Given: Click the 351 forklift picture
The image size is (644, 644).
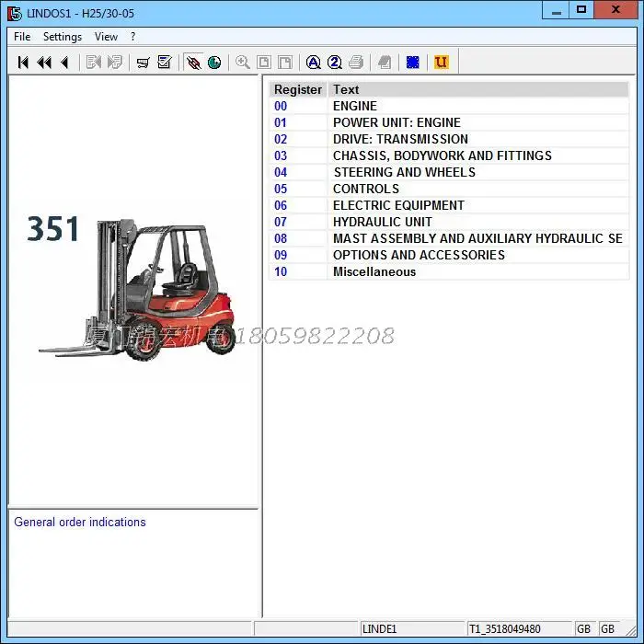Looking at the screenshot, I should (133, 287).
